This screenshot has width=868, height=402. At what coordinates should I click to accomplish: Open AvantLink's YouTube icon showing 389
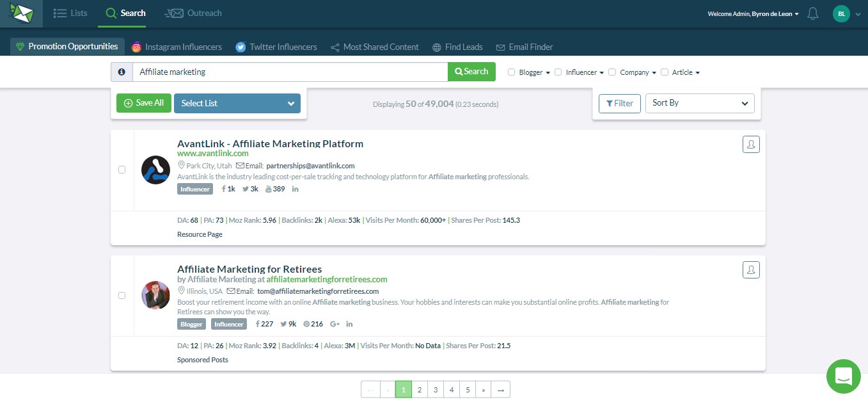pos(268,189)
